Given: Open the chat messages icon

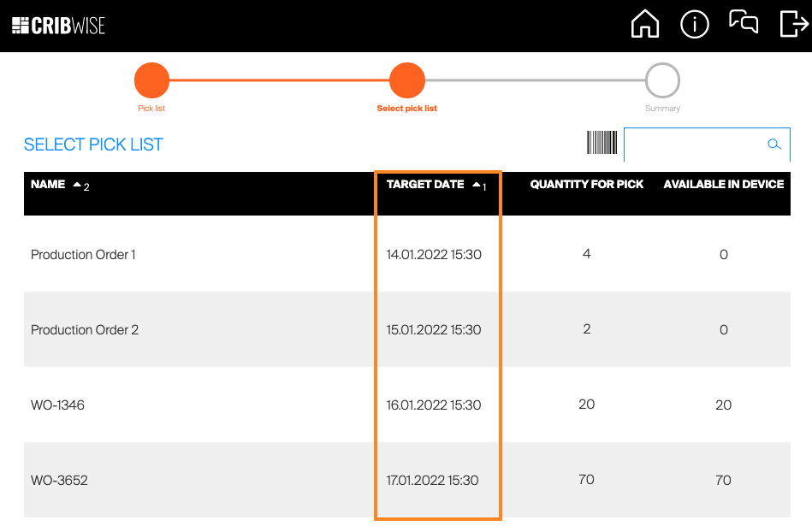Looking at the screenshot, I should (x=744, y=23).
